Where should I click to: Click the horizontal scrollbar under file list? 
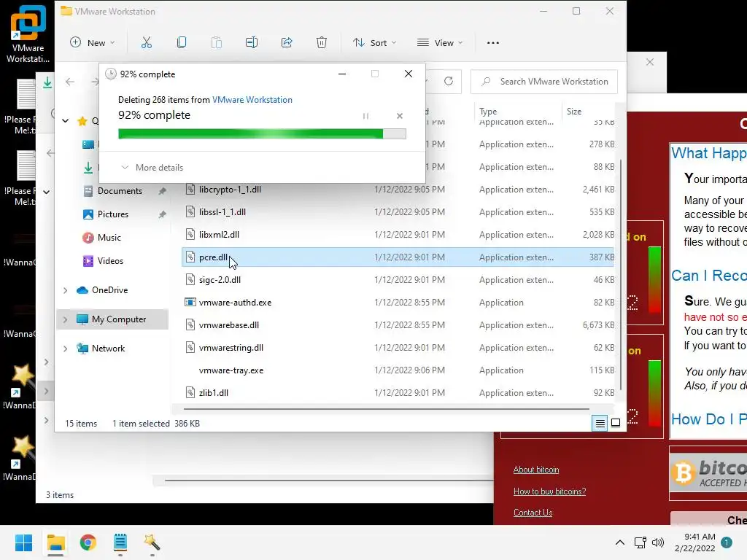tap(387, 408)
